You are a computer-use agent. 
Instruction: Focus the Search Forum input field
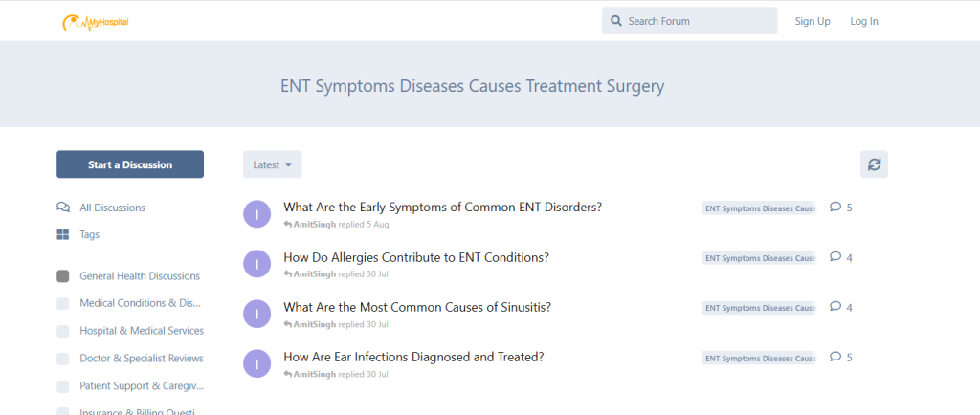coord(699,21)
